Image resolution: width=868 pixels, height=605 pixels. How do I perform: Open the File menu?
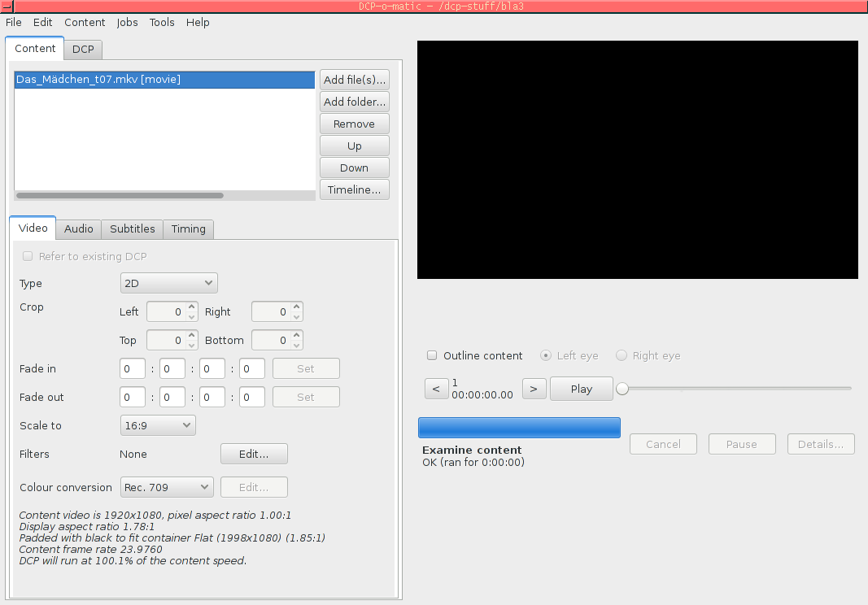coord(13,22)
